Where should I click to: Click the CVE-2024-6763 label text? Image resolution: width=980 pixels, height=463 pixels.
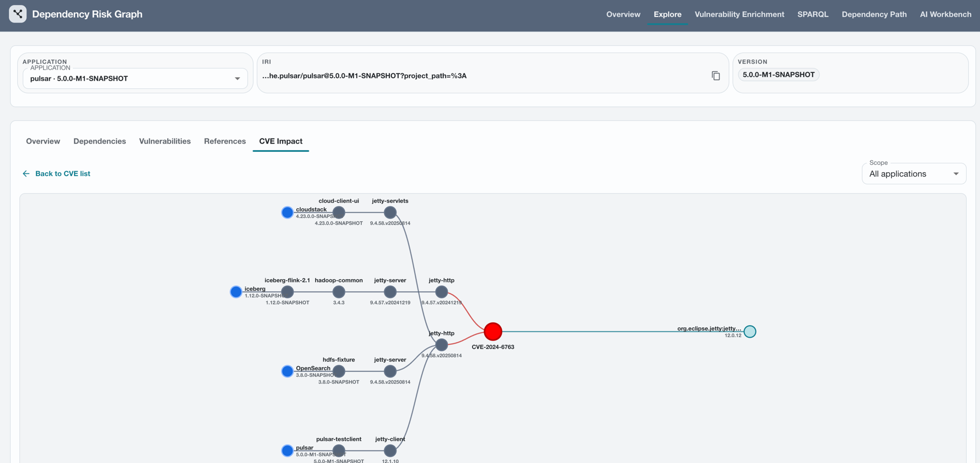pyautogui.click(x=493, y=347)
